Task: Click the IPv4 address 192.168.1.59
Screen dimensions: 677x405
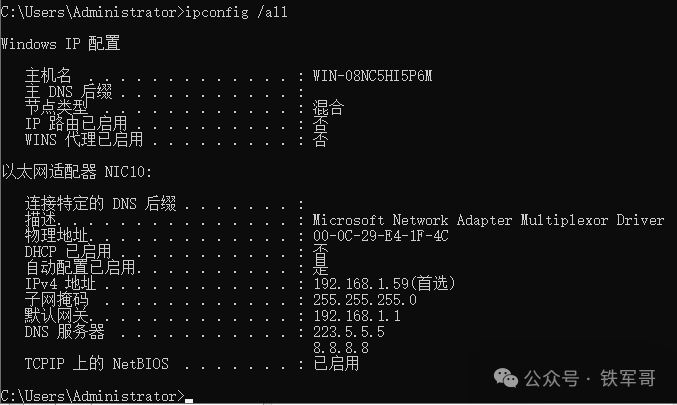Action: (361, 284)
